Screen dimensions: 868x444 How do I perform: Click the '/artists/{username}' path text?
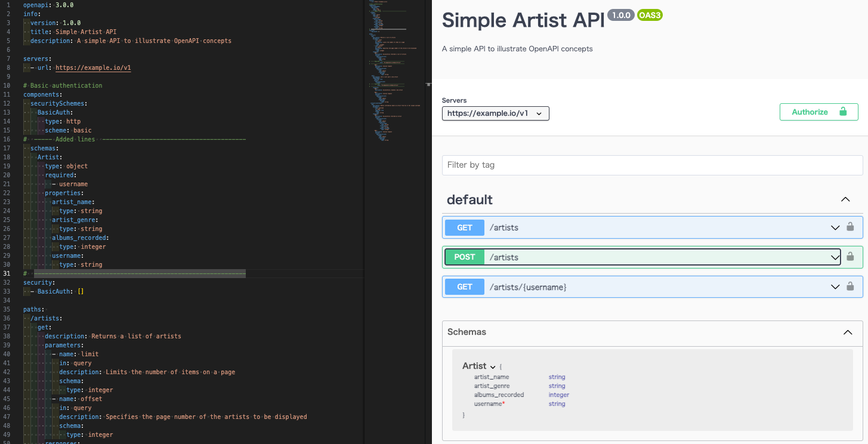pos(528,287)
